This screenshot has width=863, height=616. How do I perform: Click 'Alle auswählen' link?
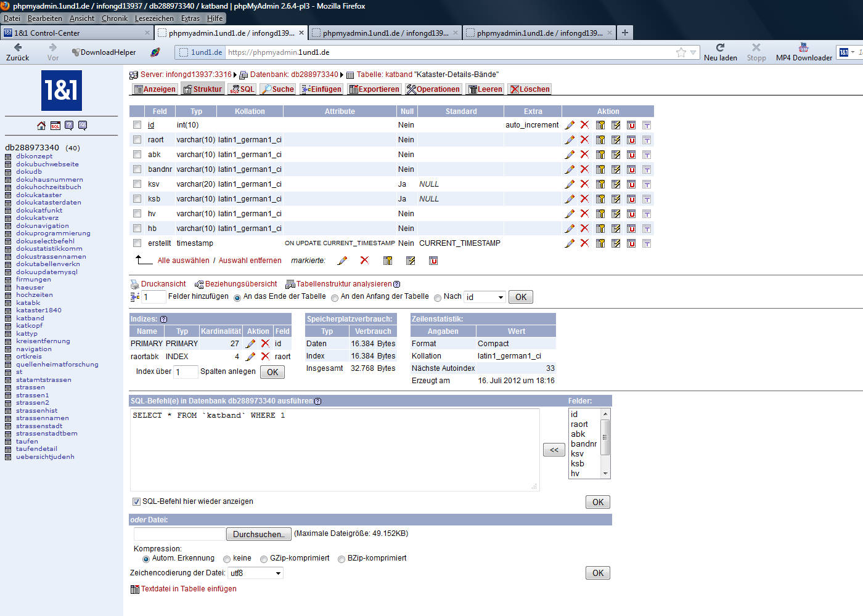(x=183, y=261)
